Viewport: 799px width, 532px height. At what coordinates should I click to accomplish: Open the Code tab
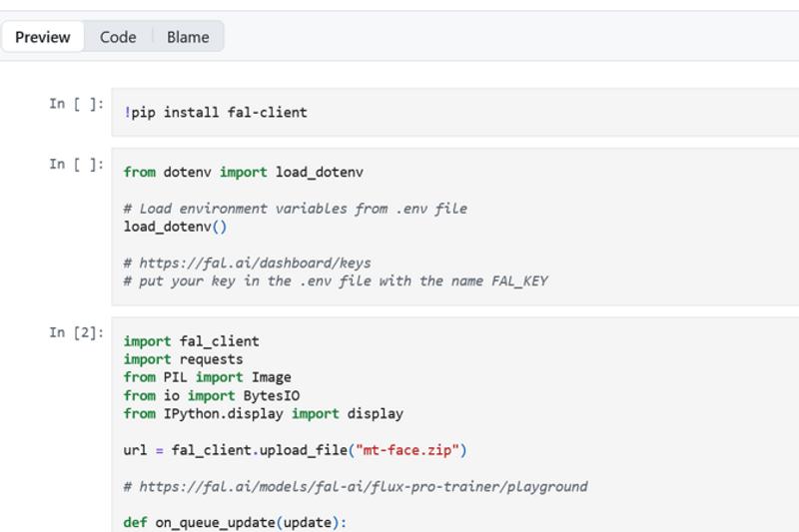click(x=118, y=37)
